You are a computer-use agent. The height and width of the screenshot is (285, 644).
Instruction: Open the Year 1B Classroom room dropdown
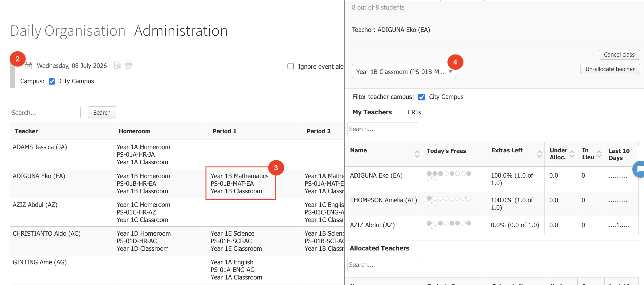pyautogui.click(x=404, y=71)
